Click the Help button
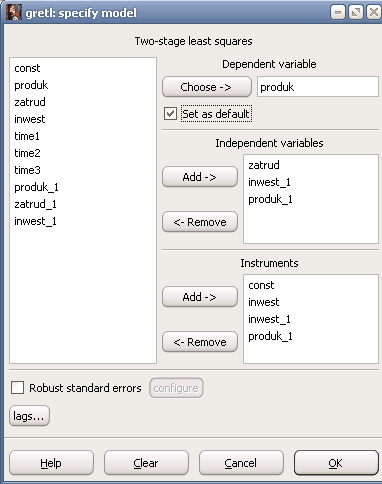 tap(51, 463)
